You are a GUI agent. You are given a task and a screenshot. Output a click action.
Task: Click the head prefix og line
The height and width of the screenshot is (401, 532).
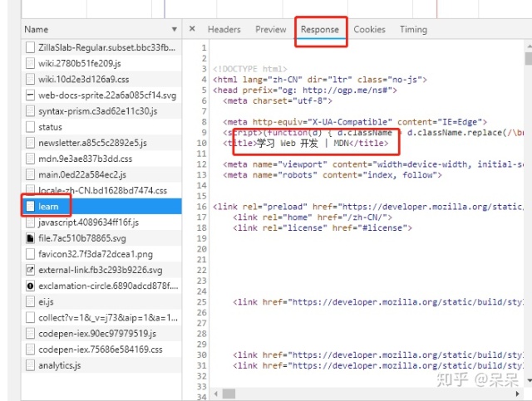[305, 90]
